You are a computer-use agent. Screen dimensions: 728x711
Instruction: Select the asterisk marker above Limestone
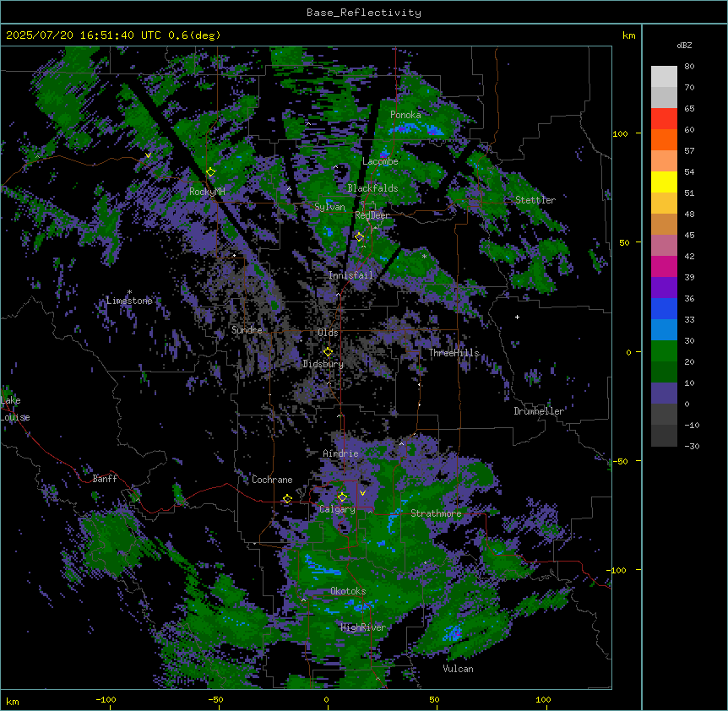(129, 292)
